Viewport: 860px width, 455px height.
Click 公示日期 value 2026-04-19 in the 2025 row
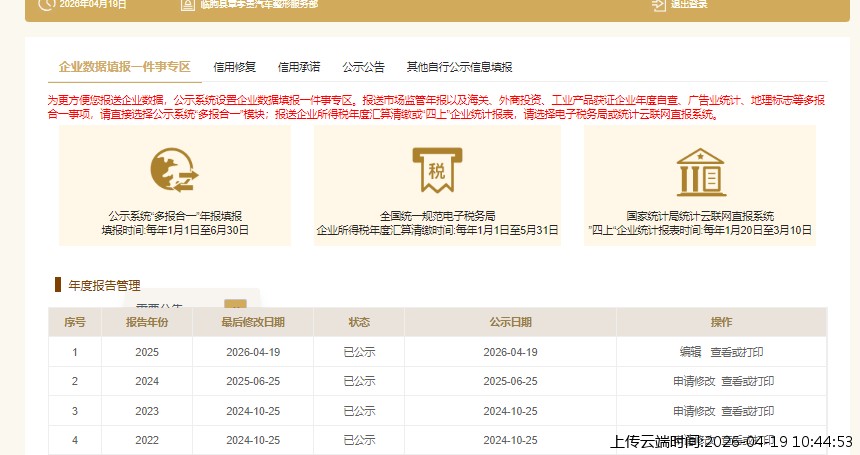(510, 352)
